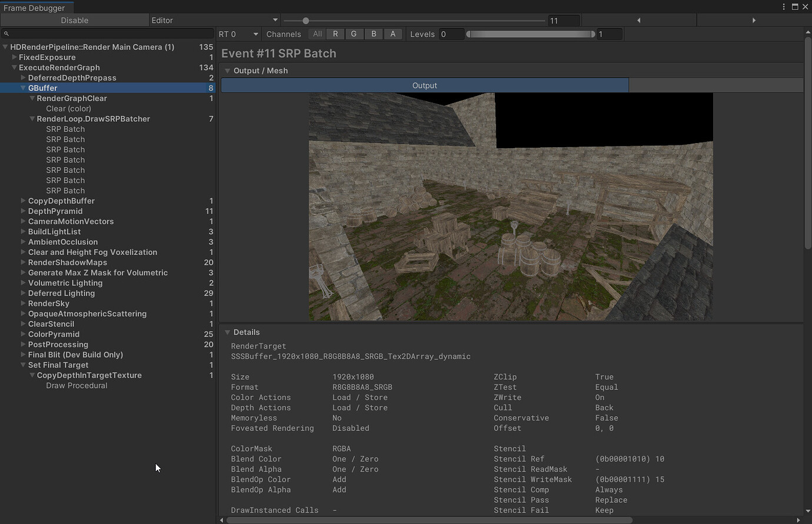Toggle the R channel button
Viewport: 812px width, 524px height.
(x=335, y=34)
